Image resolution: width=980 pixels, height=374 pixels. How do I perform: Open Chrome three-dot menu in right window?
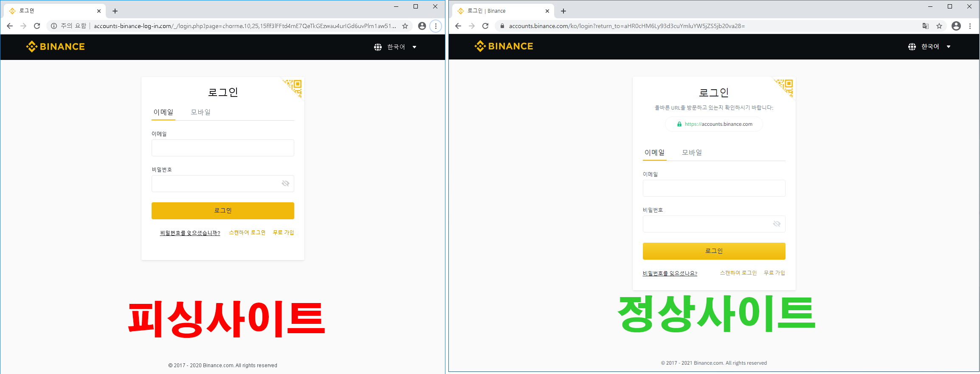pos(970,26)
